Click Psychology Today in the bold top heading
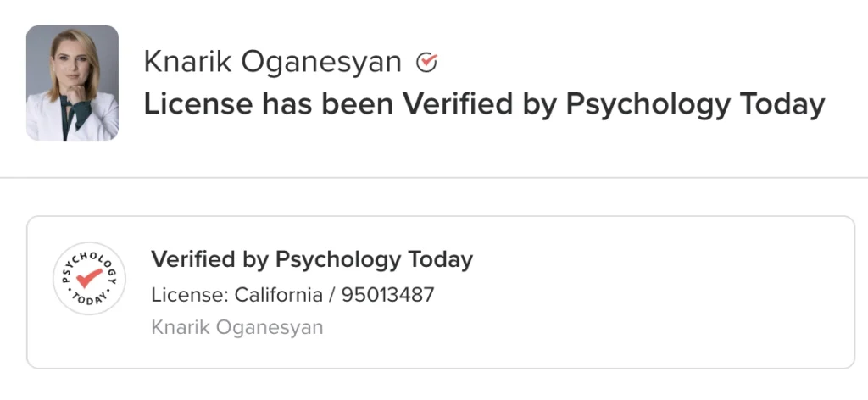The height and width of the screenshot is (400, 868). (x=695, y=104)
